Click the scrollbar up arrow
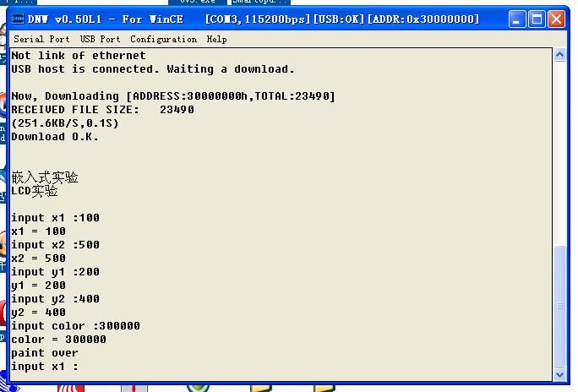The height and width of the screenshot is (392, 578). (x=559, y=55)
